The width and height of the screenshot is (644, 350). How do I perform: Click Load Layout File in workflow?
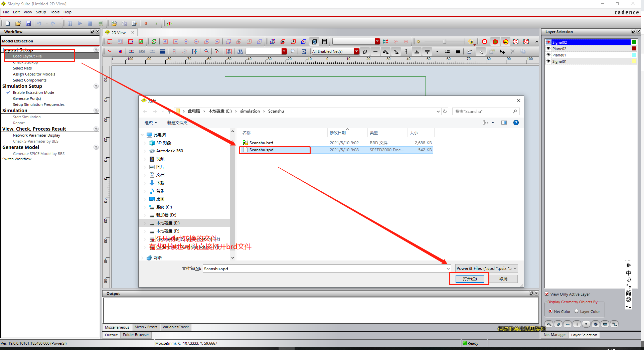click(27, 56)
